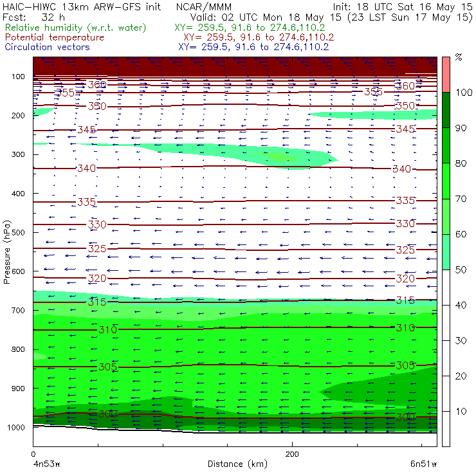This screenshot has width=476, height=476.
Task: Pick the 80–90% green colorbar segment
Action: click(x=446, y=145)
